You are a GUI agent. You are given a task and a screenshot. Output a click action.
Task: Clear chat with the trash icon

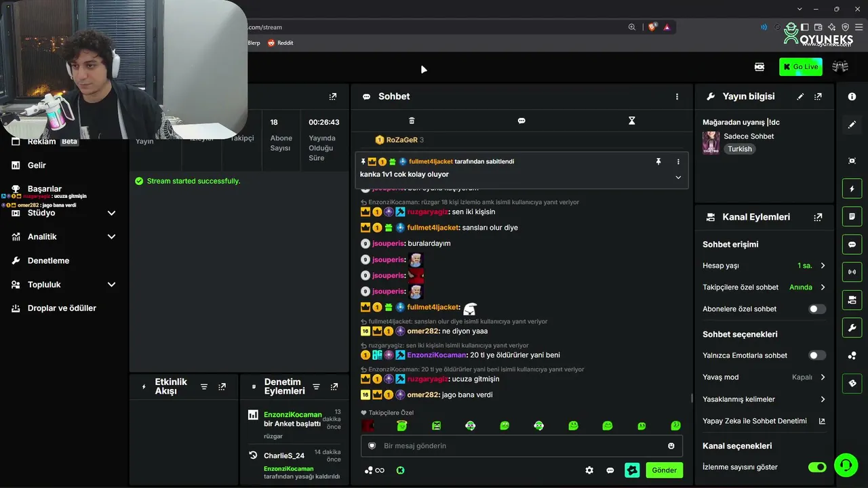coord(412,121)
